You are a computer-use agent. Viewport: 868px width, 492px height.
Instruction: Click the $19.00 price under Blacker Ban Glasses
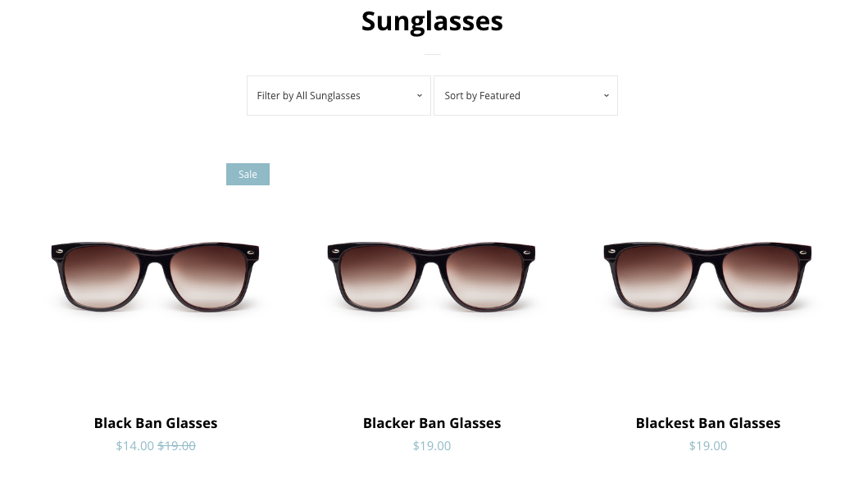pyautogui.click(x=432, y=446)
